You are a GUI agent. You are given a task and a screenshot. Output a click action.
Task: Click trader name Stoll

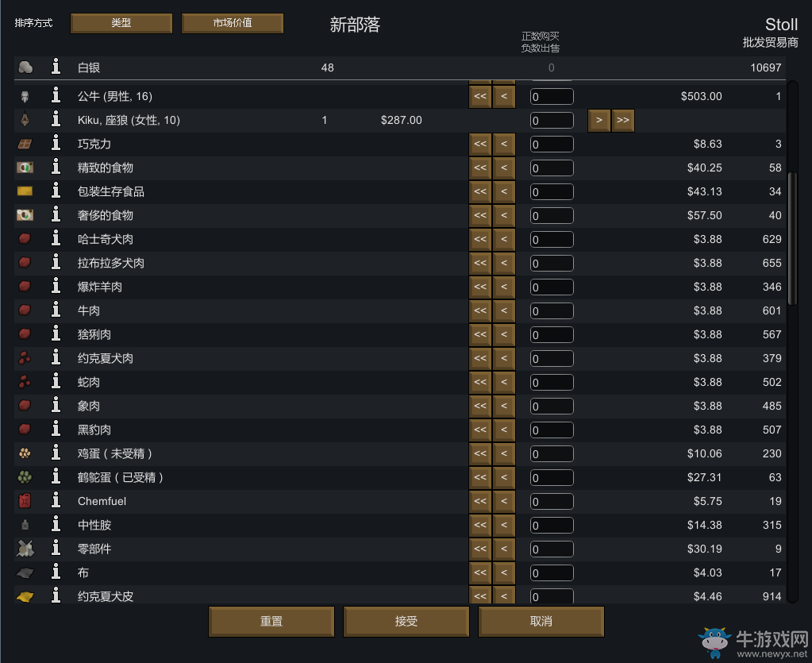pos(782,25)
